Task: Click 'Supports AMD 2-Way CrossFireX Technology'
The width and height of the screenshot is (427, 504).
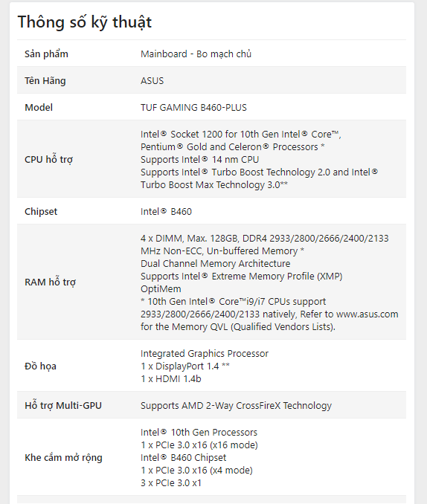Action: point(236,406)
